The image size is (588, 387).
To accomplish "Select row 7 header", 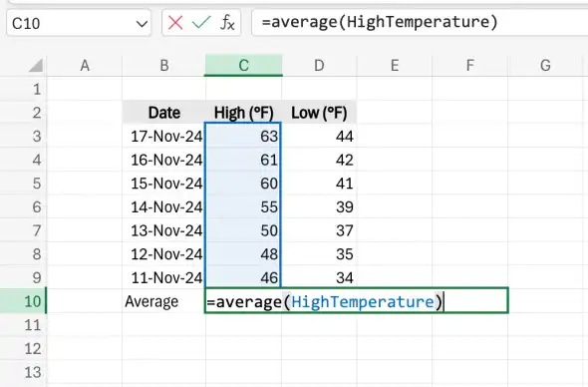I will point(23,230).
